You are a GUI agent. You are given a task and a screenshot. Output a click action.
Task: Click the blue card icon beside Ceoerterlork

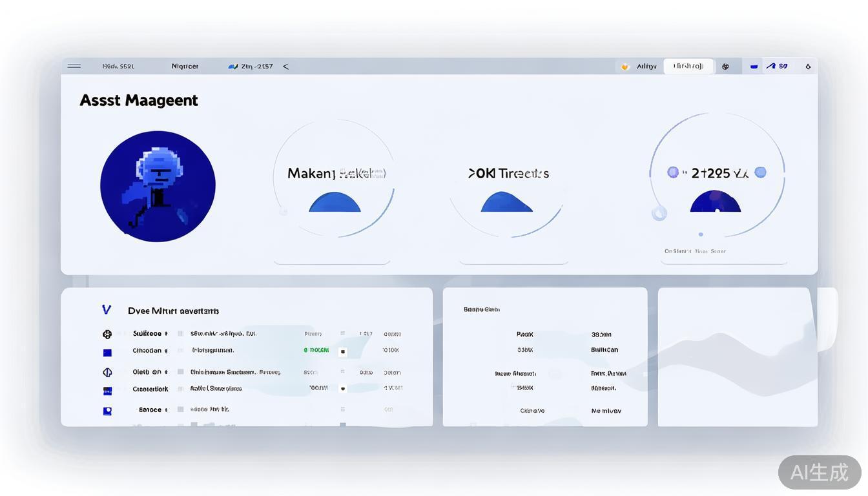(107, 391)
